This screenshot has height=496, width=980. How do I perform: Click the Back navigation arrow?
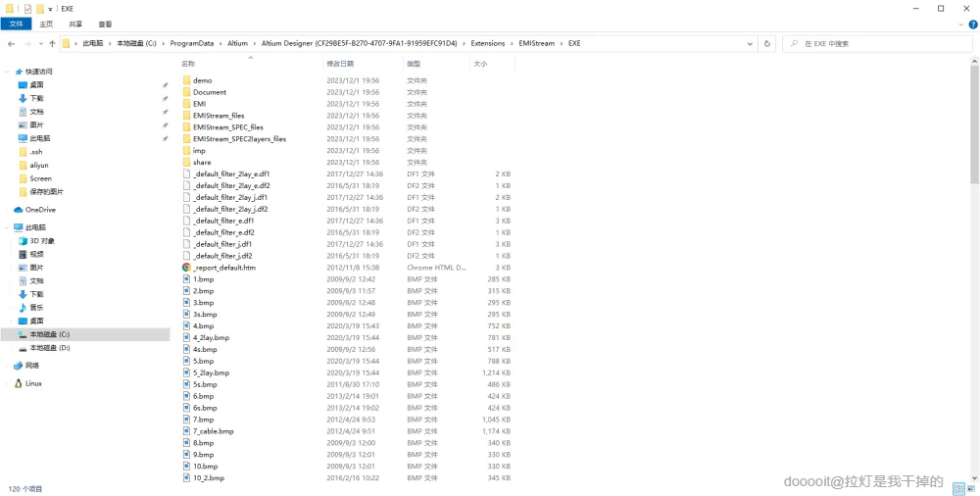coord(11,44)
